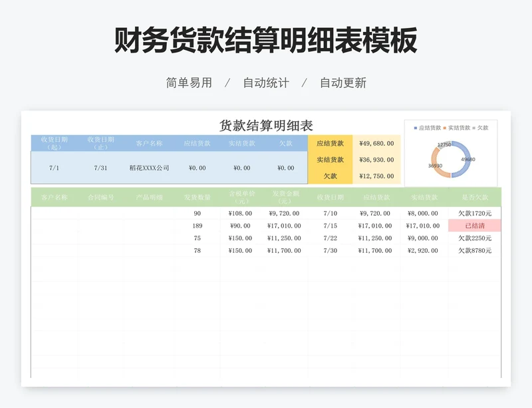Select 客户名称 in the blue header row
Screen dimensions: 532x408
(149, 143)
